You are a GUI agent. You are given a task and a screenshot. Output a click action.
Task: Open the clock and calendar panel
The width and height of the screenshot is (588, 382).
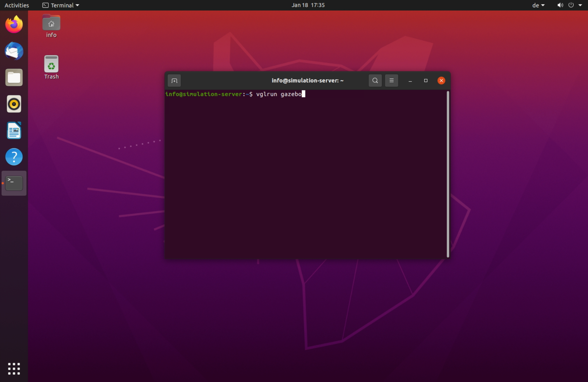click(308, 5)
